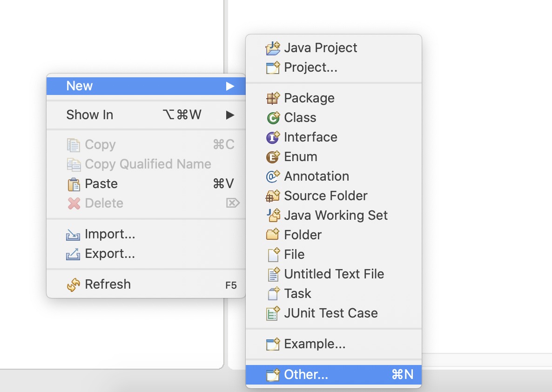Choose Export... in the context menu
Image resolution: width=552 pixels, height=392 pixels.
coord(110,254)
